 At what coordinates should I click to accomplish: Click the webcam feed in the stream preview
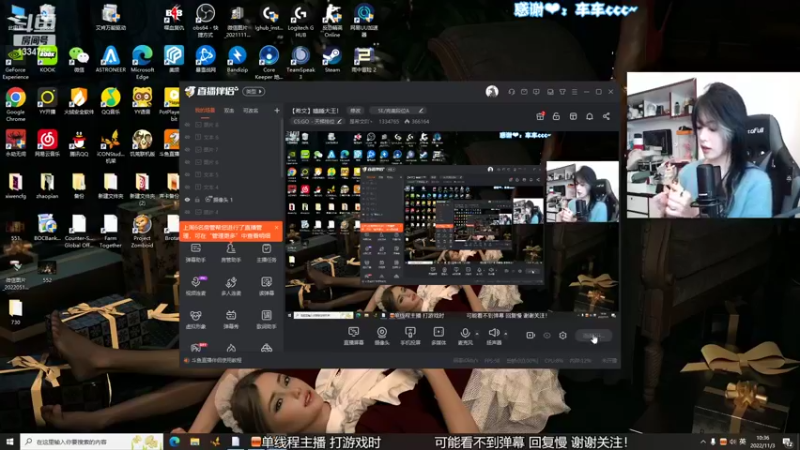582,191
